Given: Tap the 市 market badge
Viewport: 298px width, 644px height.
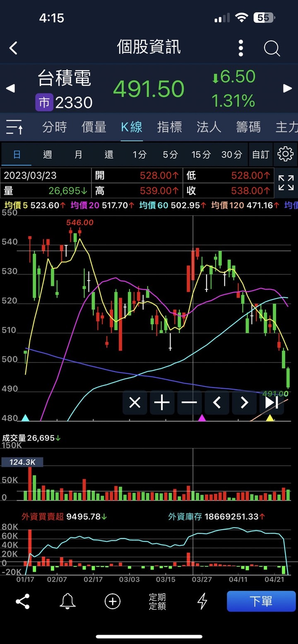Looking at the screenshot, I should [x=44, y=103].
